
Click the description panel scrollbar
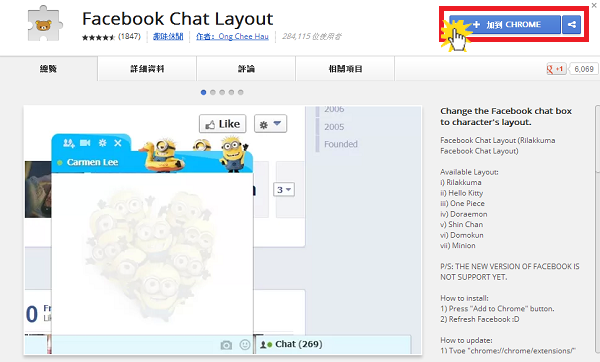tap(597, 138)
